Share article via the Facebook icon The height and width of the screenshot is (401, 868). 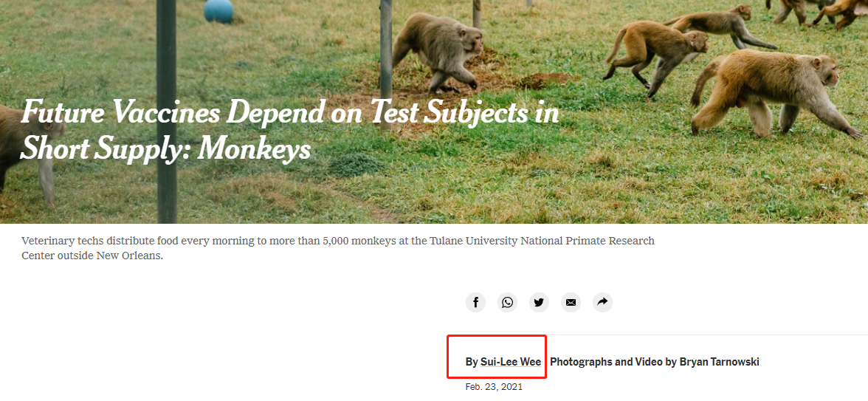coord(475,302)
